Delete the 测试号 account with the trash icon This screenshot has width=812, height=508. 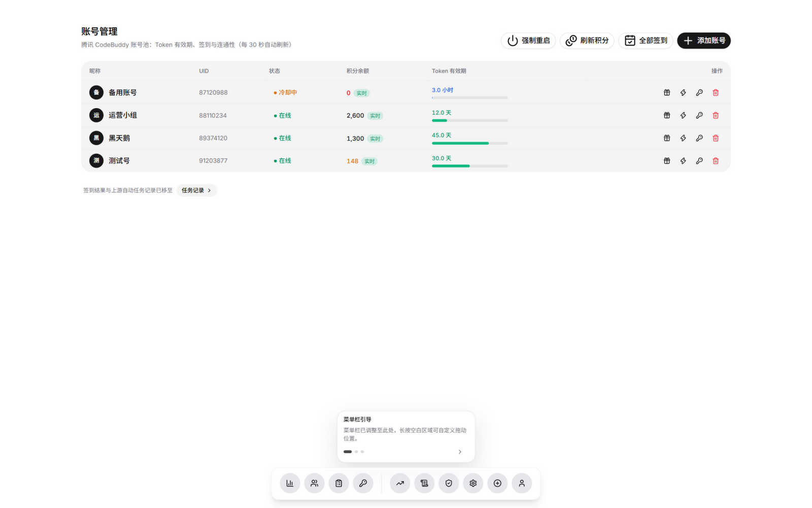tap(716, 161)
